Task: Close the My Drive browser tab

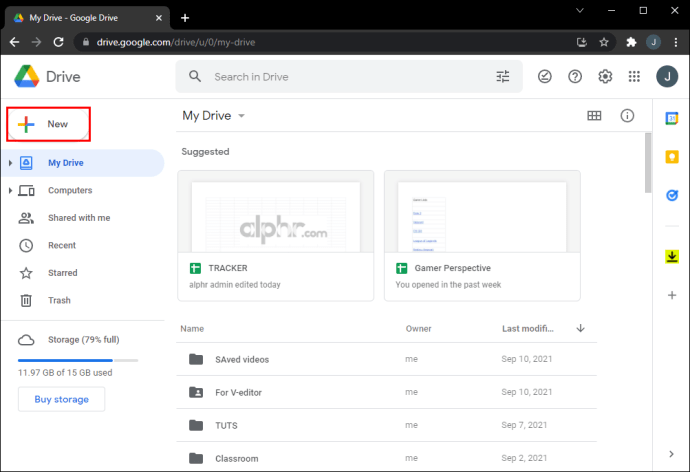Action: tap(159, 18)
